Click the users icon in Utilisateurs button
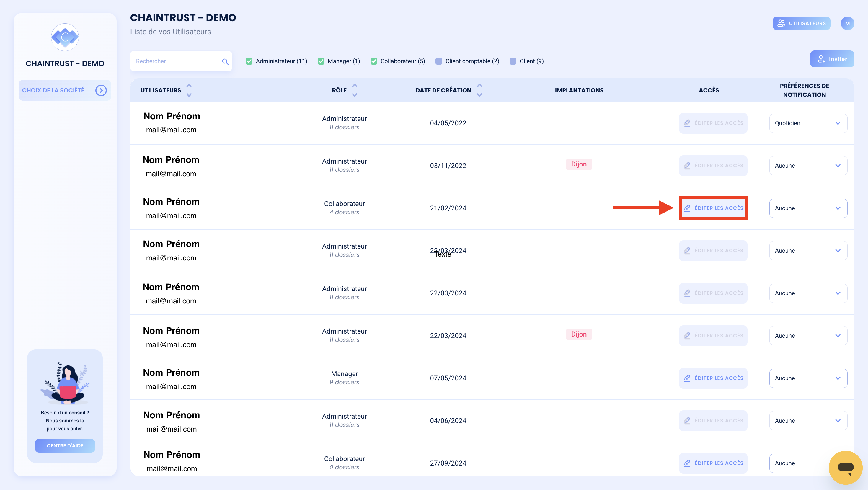The image size is (868, 490). 781,23
